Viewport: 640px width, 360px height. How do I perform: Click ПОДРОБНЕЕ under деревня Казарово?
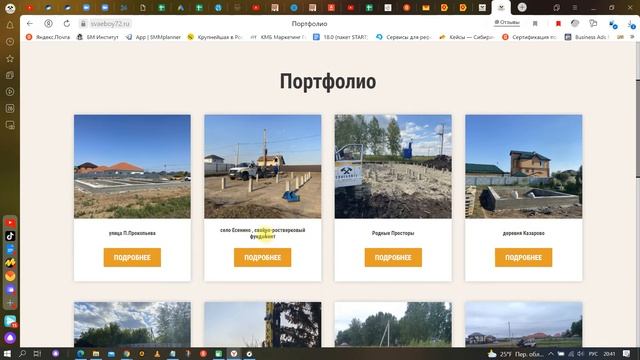click(x=523, y=258)
